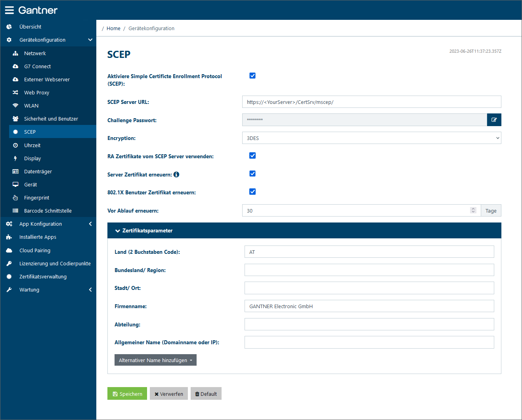The height and width of the screenshot is (420, 522).
Task: Toggle 802.1X Benutzer Zertifikat erneuern checkbox
Action: point(252,192)
